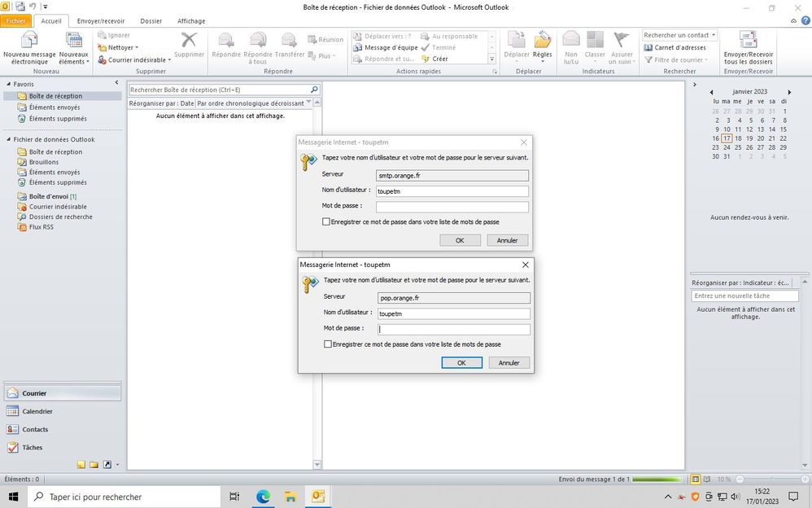
Task: Open the Règles ribbon icon
Action: point(542,42)
